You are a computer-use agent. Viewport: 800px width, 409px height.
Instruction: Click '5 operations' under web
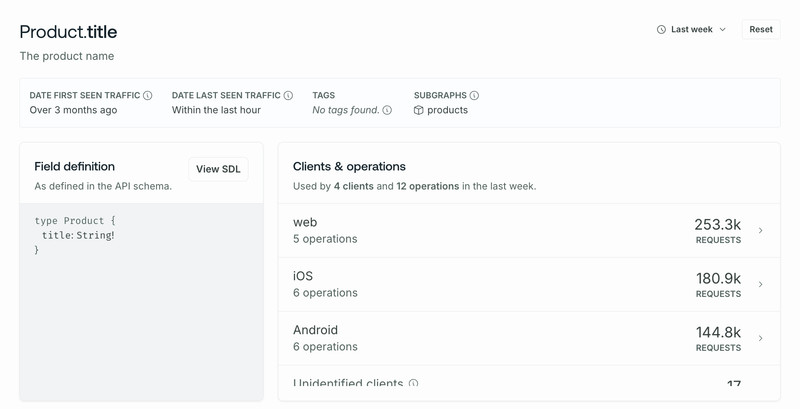(325, 239)
